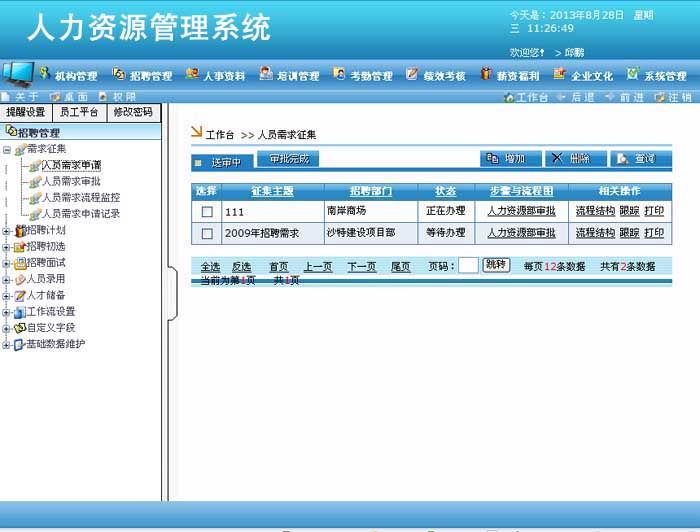
Task: Open the 员工平台 tab
Action: [x=79, y=112]
